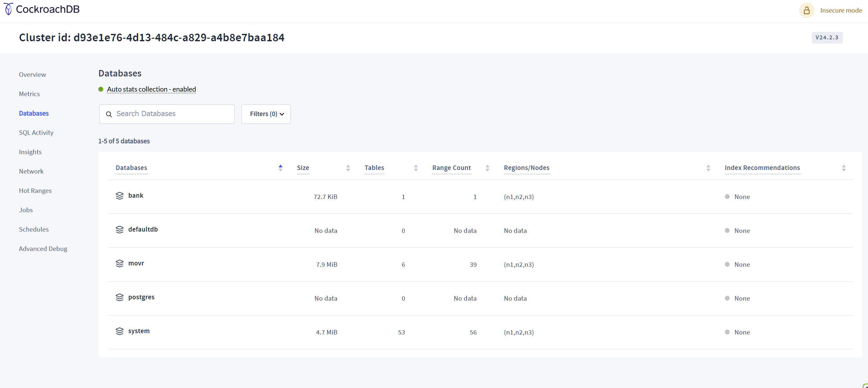
Task: Click the Regions/Nodes column header label
Action: (x=527, y=168)
